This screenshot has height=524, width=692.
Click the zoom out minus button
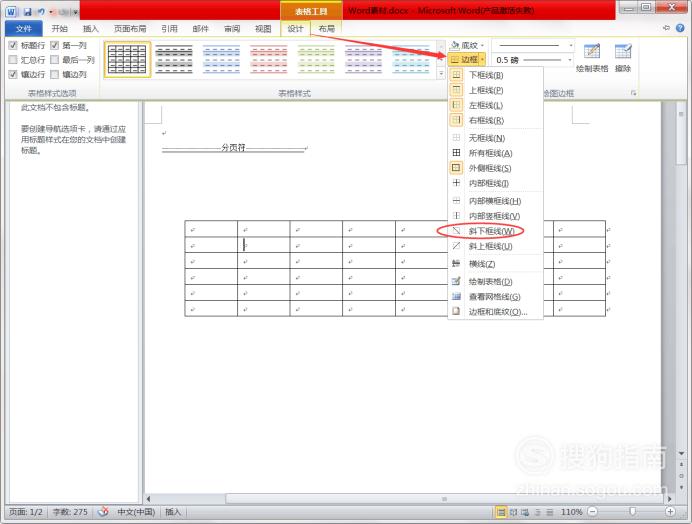(593, 512)
